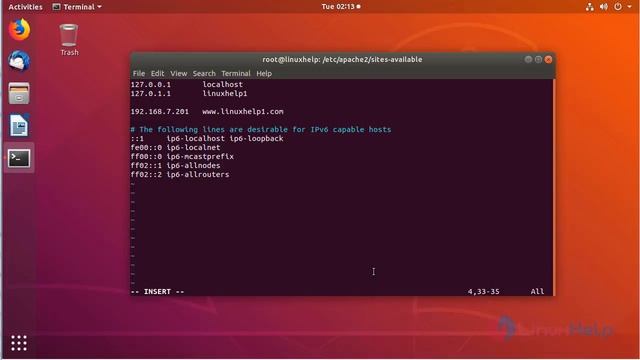Click the 127.0.0.1 address text
The image size is (640, 360).
[151, 84]
